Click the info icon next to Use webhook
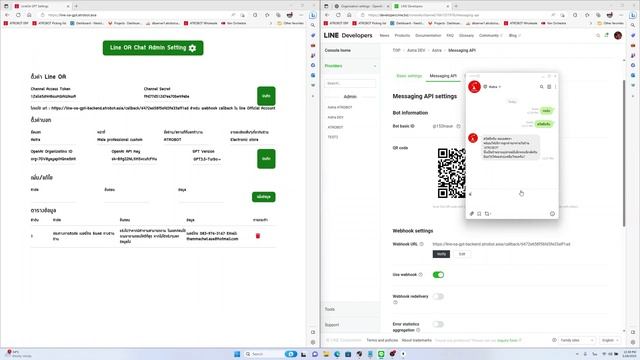Screen dimensions: 640x360 pyautogui.click(x=420, y=275)
